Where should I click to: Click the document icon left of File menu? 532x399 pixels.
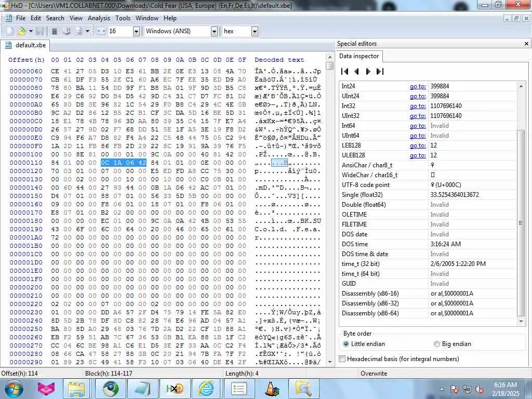(x=9, y=18)
